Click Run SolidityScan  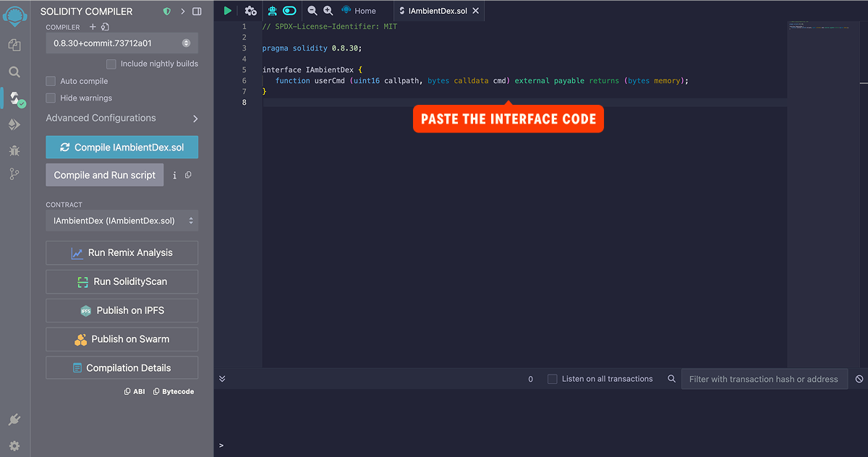pyautogui.click(x=122, y=281)
